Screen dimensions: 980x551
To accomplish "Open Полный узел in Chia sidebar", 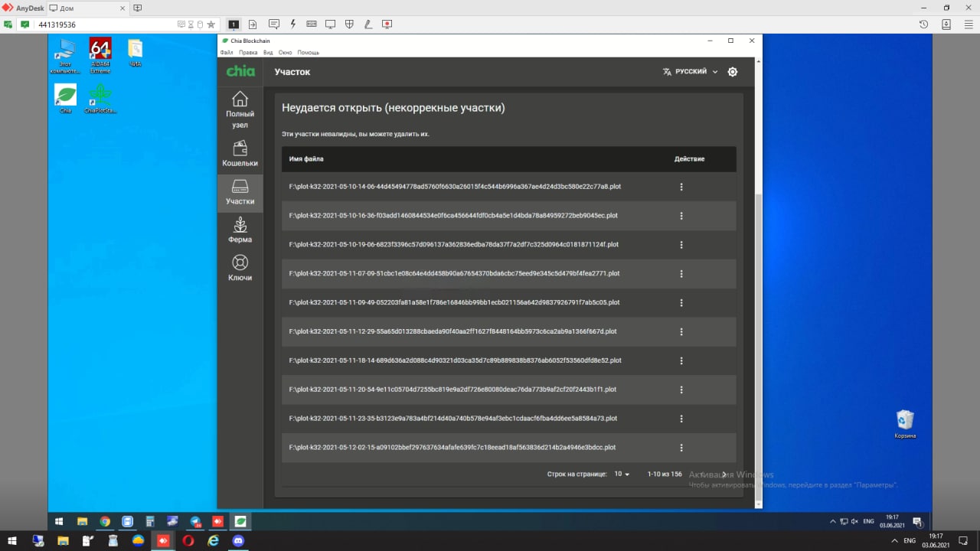I will coord(240,109).
